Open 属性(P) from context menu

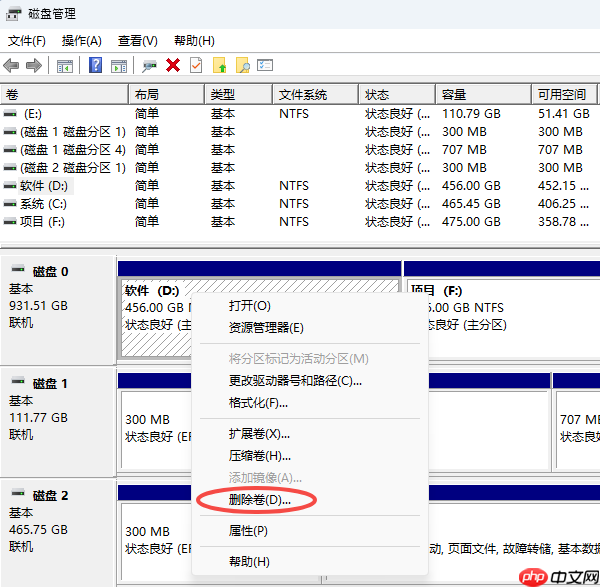pos(310,531)
